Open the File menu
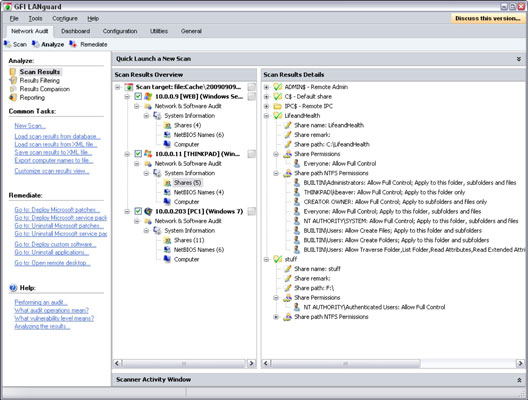The height and width of the screenshot is (400, 528). click(14, 19)
